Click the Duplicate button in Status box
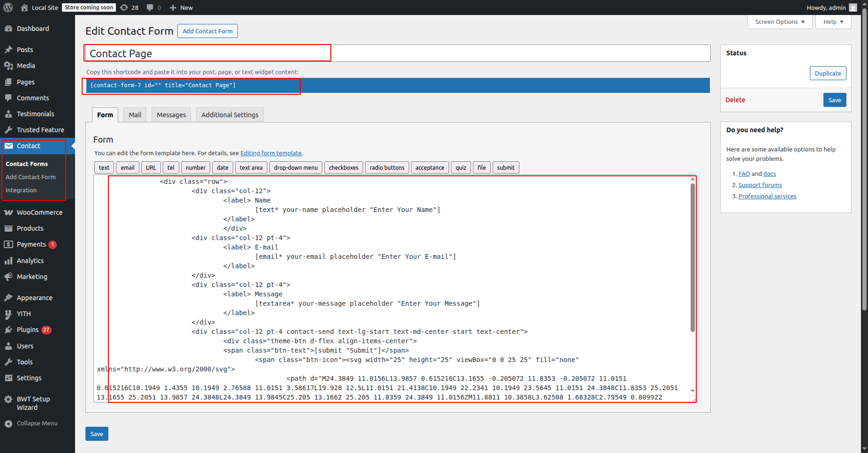The width and height of the screenshot is (868, 453). click(827, 73)
